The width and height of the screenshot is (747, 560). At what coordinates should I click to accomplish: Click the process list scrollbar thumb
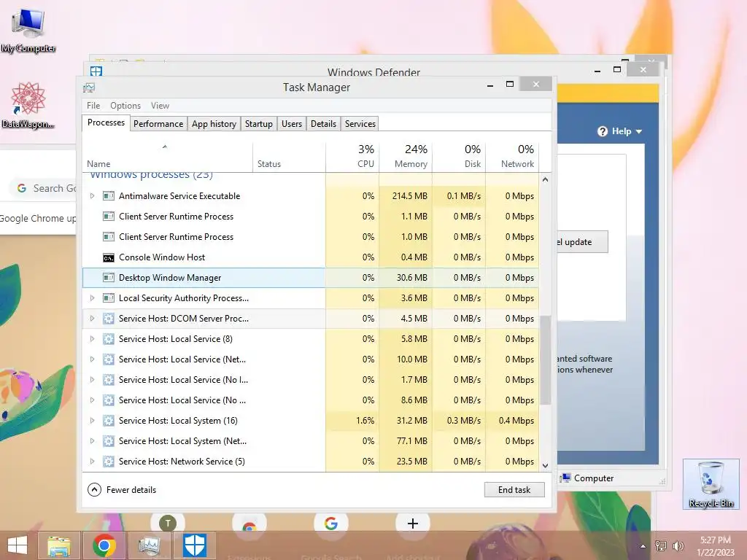pos(546,360)
